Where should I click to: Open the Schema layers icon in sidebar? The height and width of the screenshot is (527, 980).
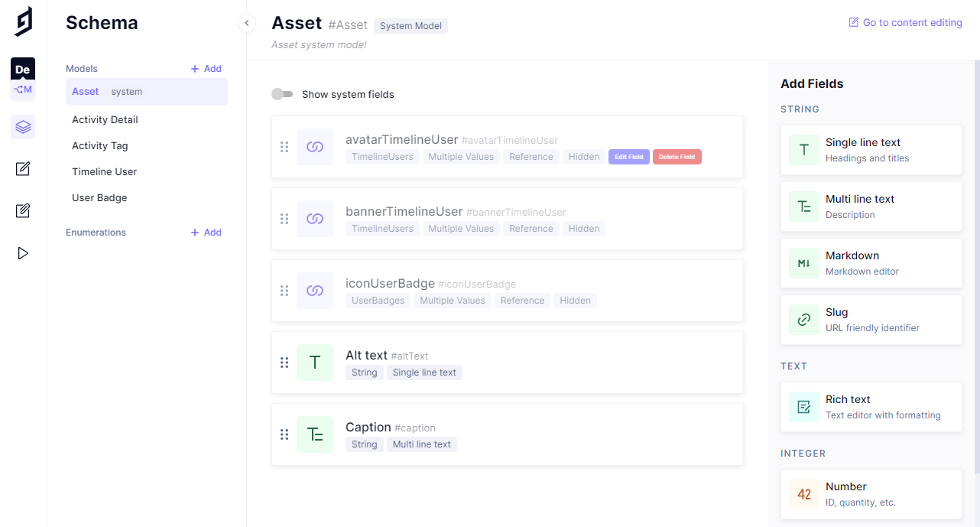click(23, 127)
